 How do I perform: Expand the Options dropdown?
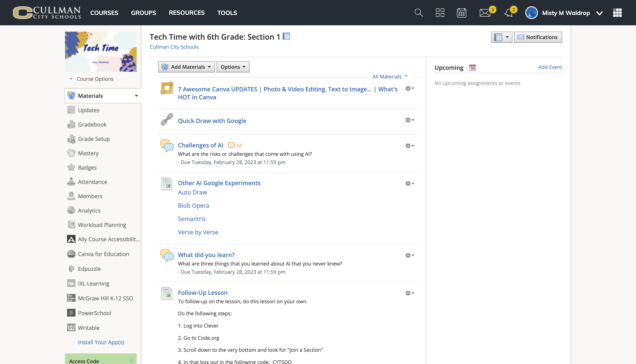click(x=233, y=67)
